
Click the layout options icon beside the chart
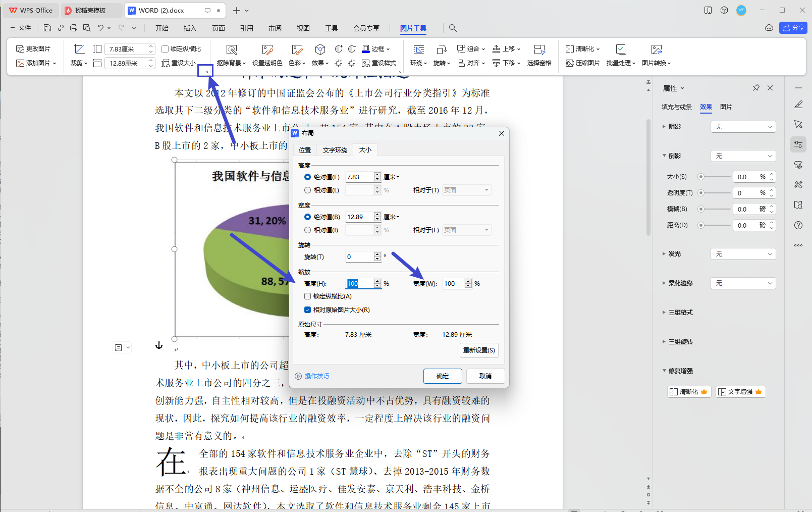pos(119,347)
